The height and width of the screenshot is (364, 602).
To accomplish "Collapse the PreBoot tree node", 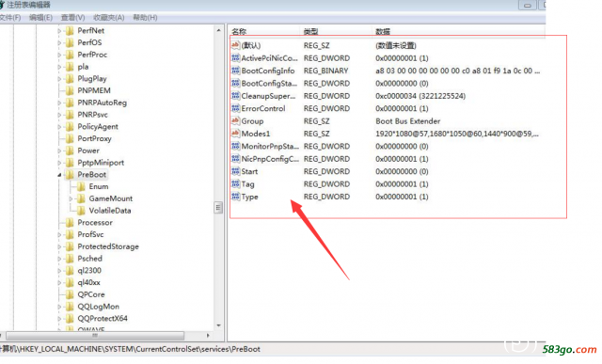I will [59, 175].
